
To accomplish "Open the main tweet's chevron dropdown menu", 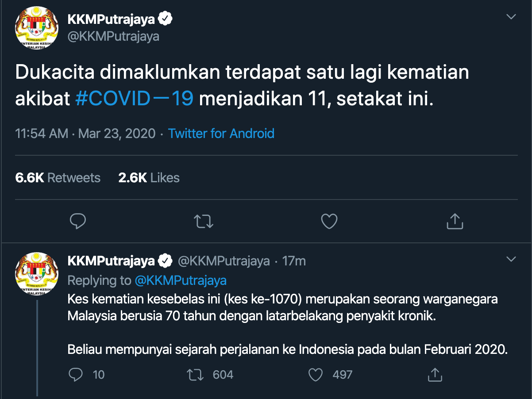I will [x=511, y=17].
